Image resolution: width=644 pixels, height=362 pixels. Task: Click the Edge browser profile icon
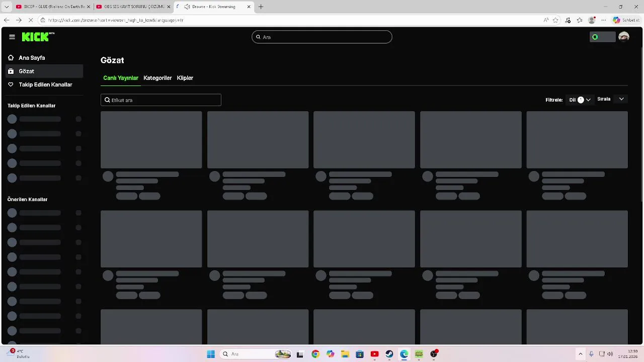(x=592, y=20)
